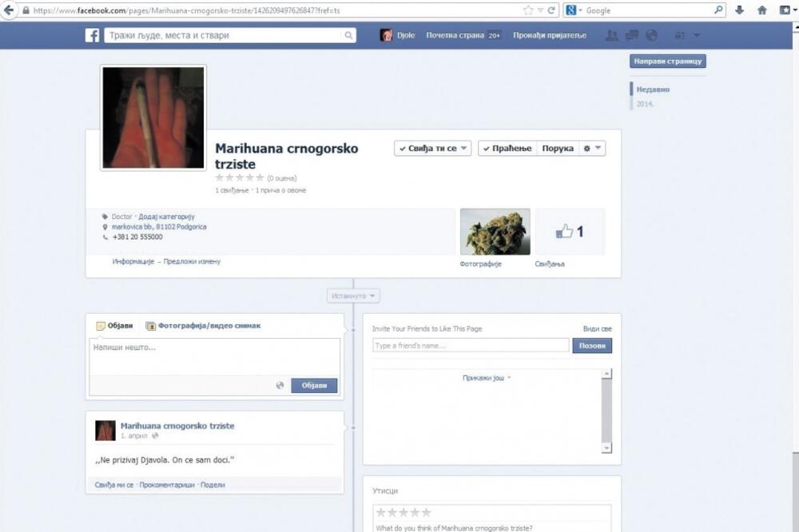
Task: Open the Facebook home logo icon
Action: [x=92, y=35]
